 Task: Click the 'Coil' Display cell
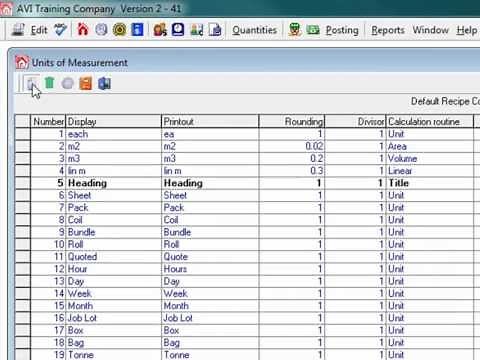click(x=114, y=220)
